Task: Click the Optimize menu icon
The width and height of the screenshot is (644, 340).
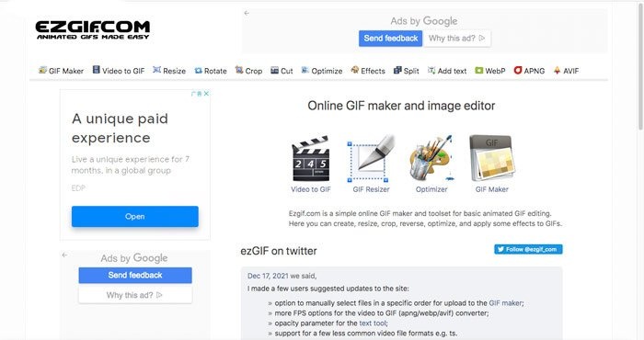Action: 305,70
